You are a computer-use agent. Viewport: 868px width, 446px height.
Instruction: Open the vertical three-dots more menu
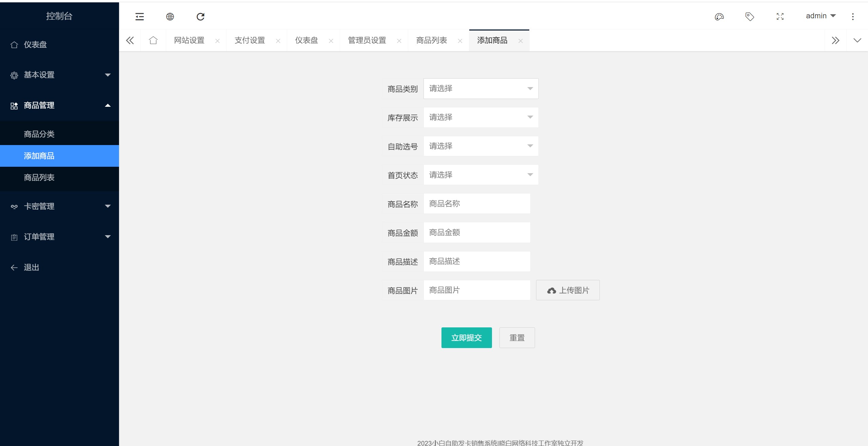click(x=853, y=17)
